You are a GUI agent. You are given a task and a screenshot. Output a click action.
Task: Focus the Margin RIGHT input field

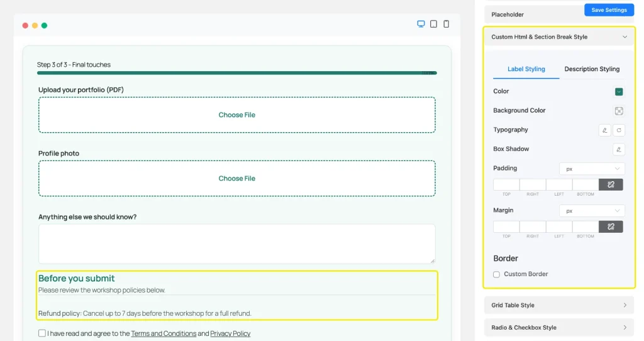pyautogui.click(x=533, y=226)
